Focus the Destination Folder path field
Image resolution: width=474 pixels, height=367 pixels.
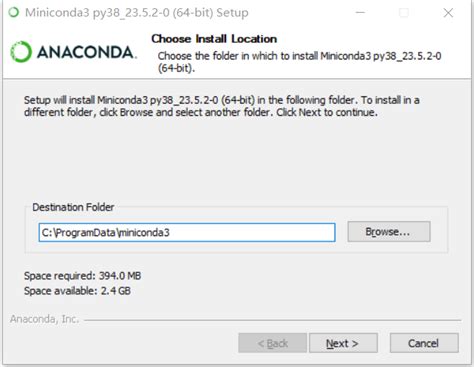[x=187, y=232]
